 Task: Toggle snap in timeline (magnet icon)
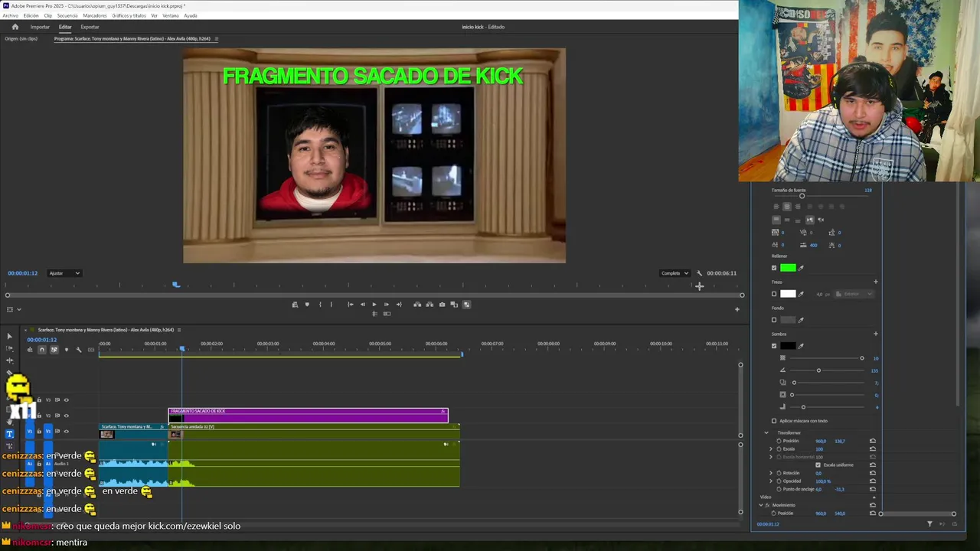click(41, 350)
